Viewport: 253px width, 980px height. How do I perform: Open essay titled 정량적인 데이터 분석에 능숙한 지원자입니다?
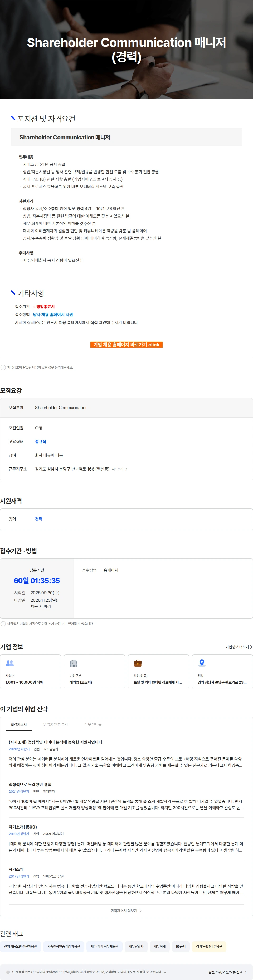pos(56,742)
